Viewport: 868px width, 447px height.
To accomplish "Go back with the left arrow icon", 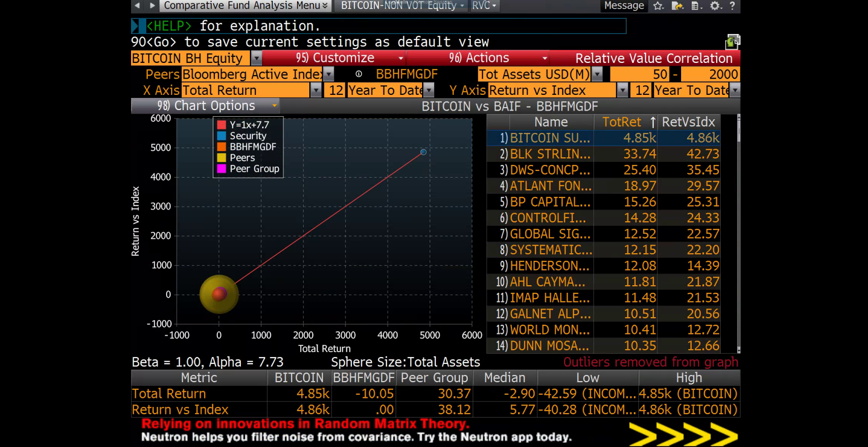I will [137, 6].
